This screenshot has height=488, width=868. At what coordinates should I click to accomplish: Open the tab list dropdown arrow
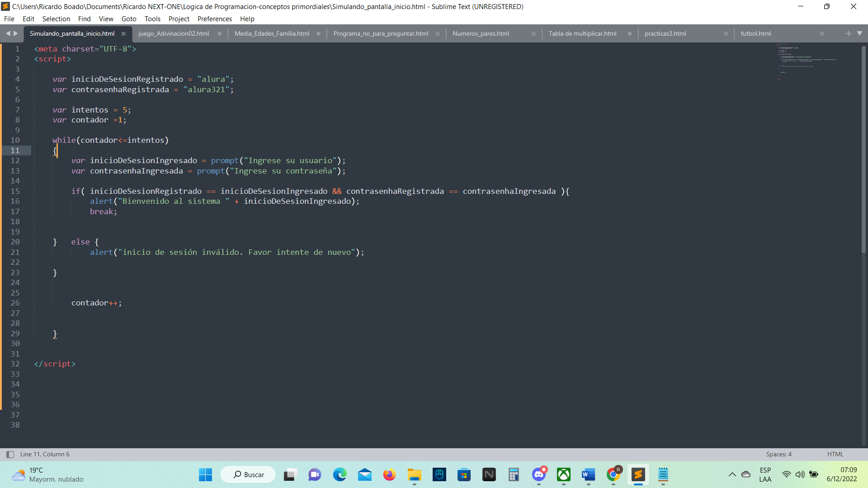coord(859,33)
